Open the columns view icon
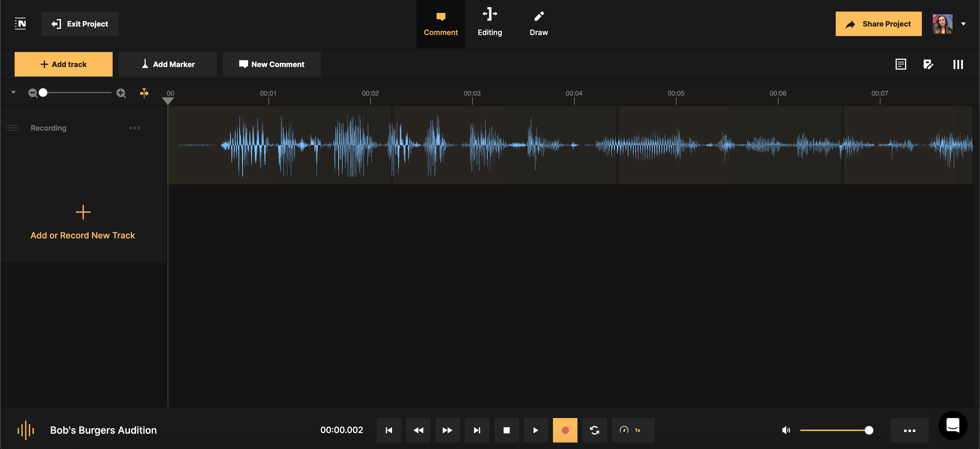 tap(958, 64)
